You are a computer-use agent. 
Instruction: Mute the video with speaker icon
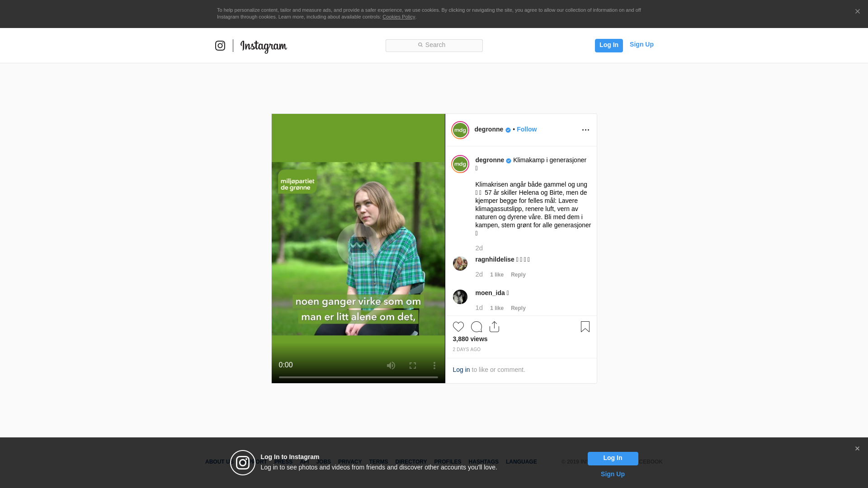pos(391,366)
